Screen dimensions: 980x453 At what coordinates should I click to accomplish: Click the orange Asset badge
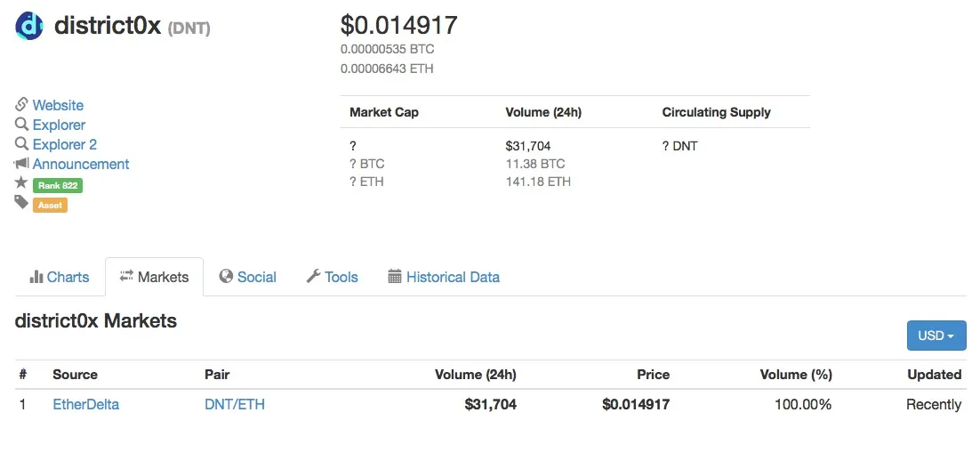click(x=50, y=205)
